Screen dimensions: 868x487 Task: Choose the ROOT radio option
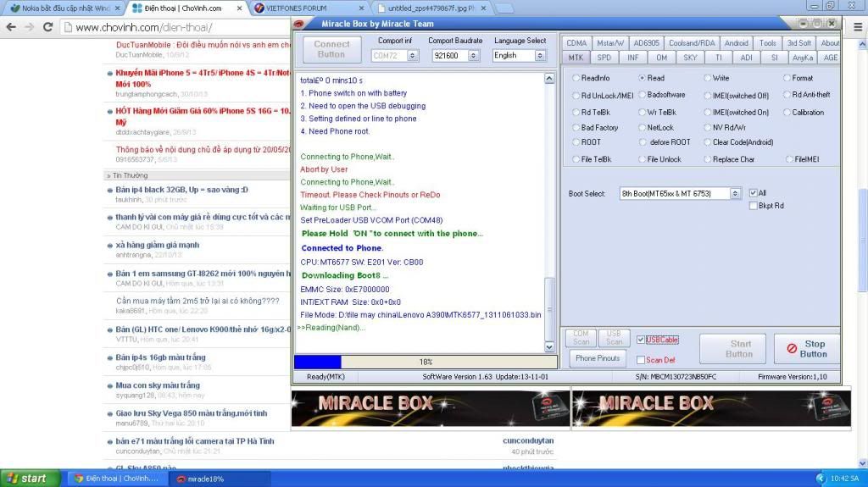click(x=576, y=142)
